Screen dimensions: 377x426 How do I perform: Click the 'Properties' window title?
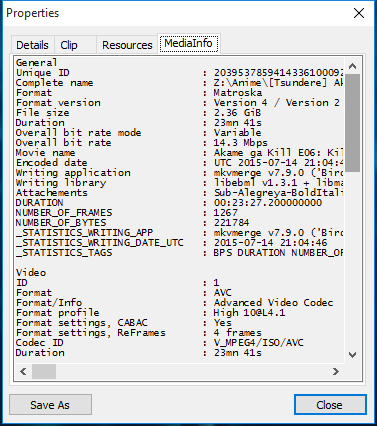[x=32, y=13]
